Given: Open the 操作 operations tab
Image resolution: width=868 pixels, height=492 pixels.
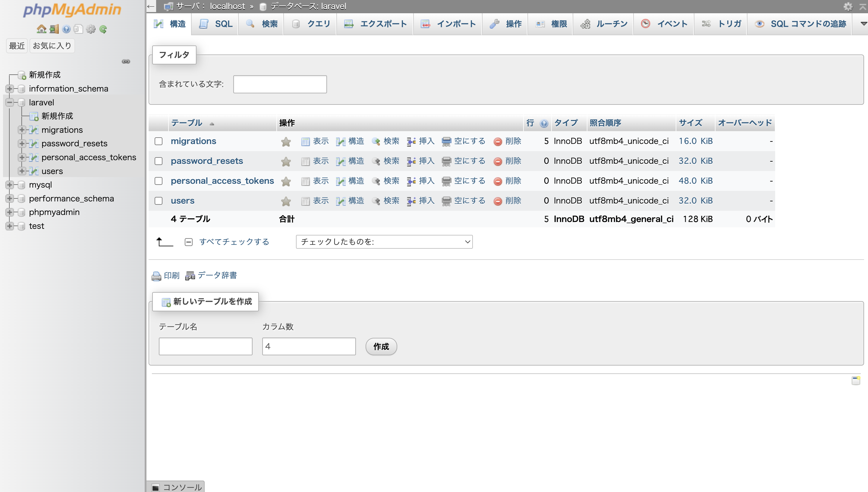Looking at the screenshot, I should (505, 24).
